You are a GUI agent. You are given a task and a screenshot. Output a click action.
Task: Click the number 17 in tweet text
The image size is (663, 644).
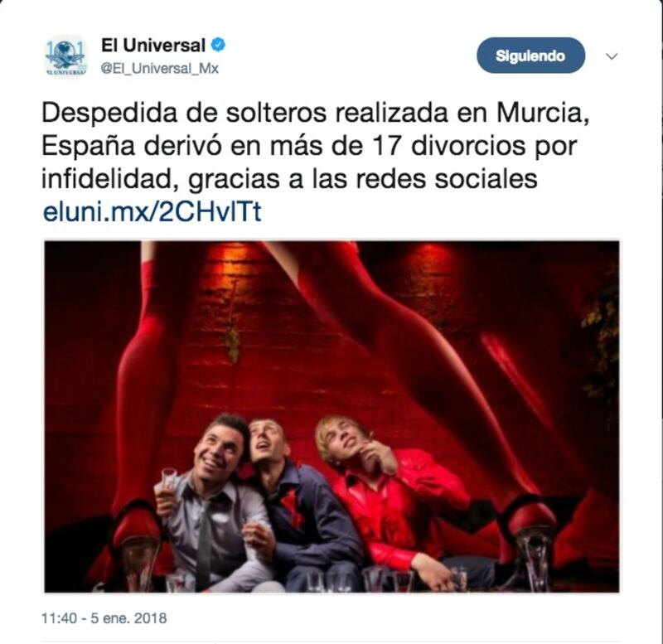386,146
